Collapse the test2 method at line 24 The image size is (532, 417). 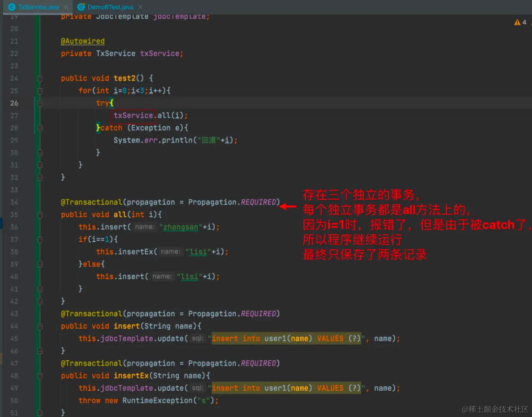click(40, 79)
